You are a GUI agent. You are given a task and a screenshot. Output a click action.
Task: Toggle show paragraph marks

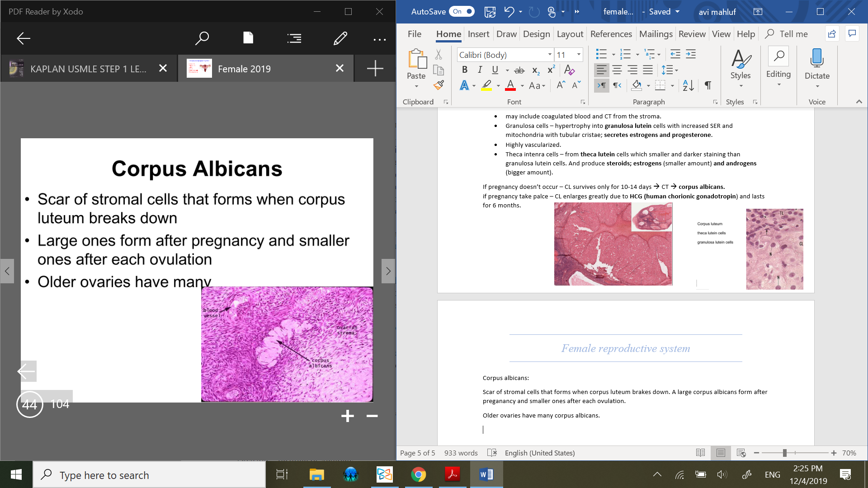click(708, 85)
